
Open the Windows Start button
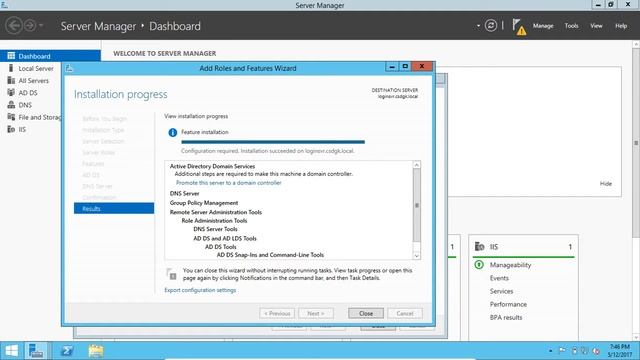point(11,351)
